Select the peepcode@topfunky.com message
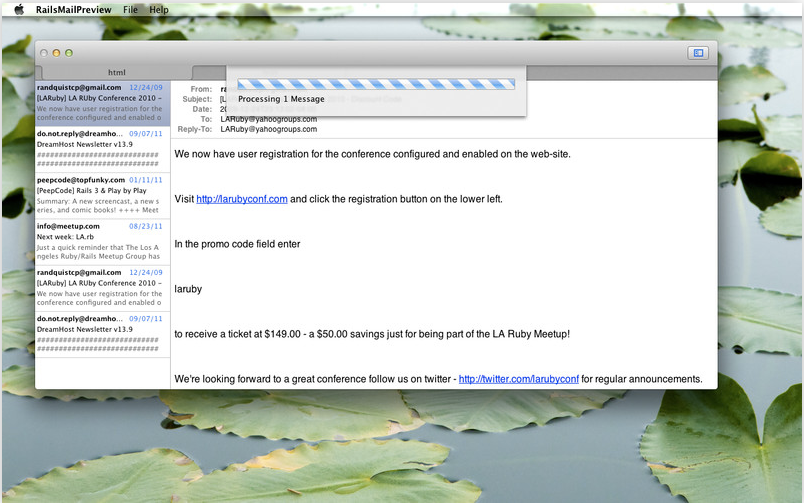 tap(103, 195)
